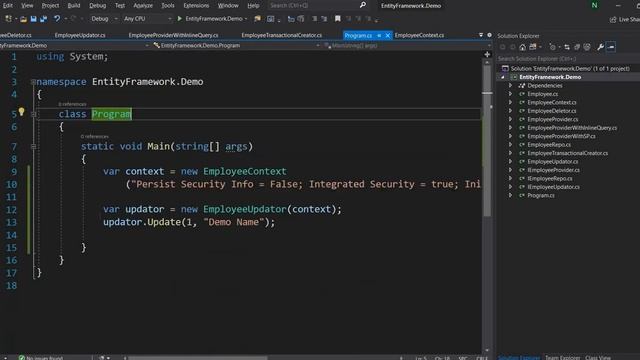This screenshot has width=640, height=360.
Task: Click the Pending Changes Filter icon
Action: coord(553,47)
